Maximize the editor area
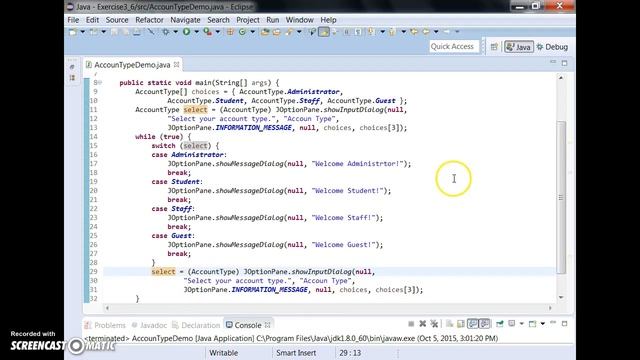 [x=564, y=63]
